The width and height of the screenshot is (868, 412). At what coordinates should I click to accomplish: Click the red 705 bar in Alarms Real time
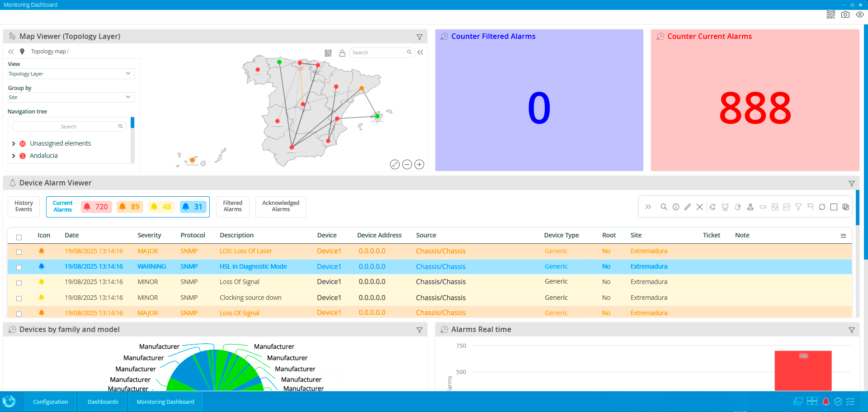coord(803,371)
